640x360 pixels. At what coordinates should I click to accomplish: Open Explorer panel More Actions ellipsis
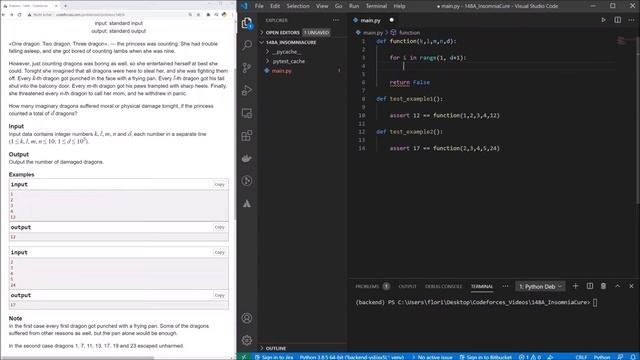pos(336,20)
